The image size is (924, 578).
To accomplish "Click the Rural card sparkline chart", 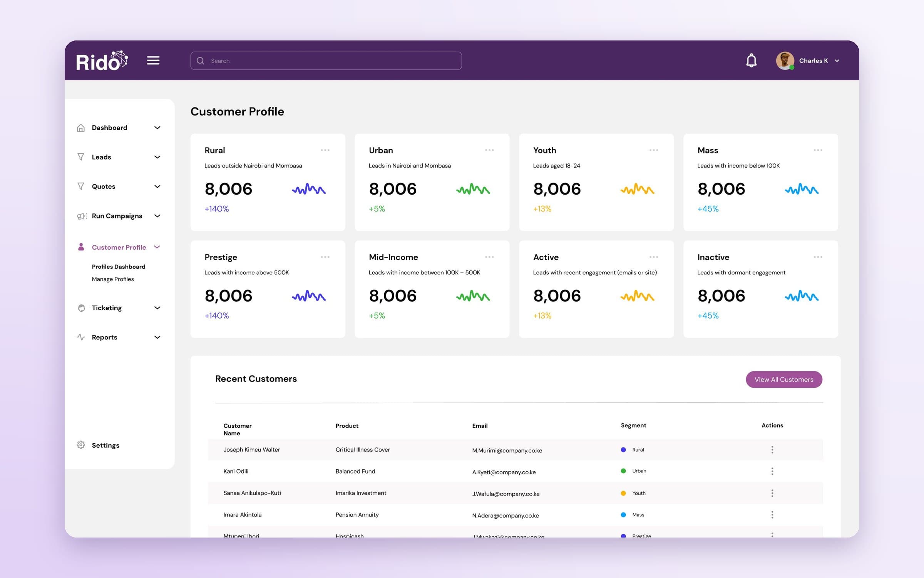I will [309, 189].
